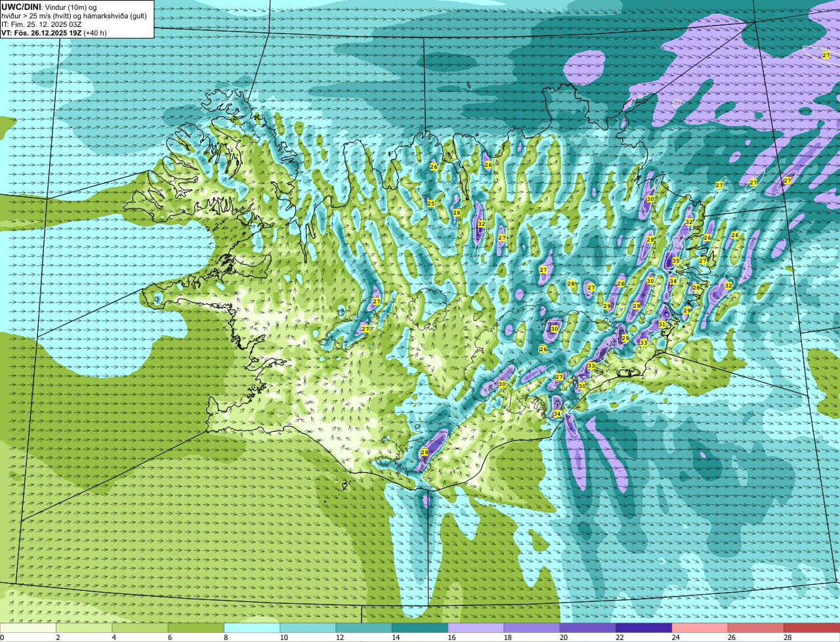
Task: Click the legend scale value "16"
Action: pos(451,637)
